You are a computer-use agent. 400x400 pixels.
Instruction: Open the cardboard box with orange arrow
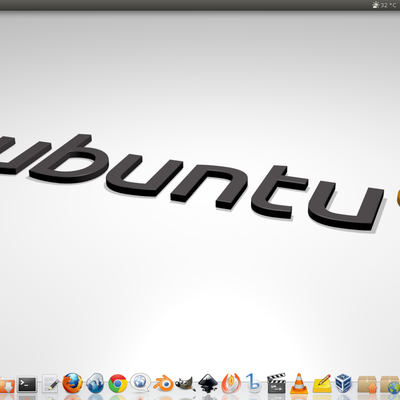pyautogui.click(x=368, y=384)
